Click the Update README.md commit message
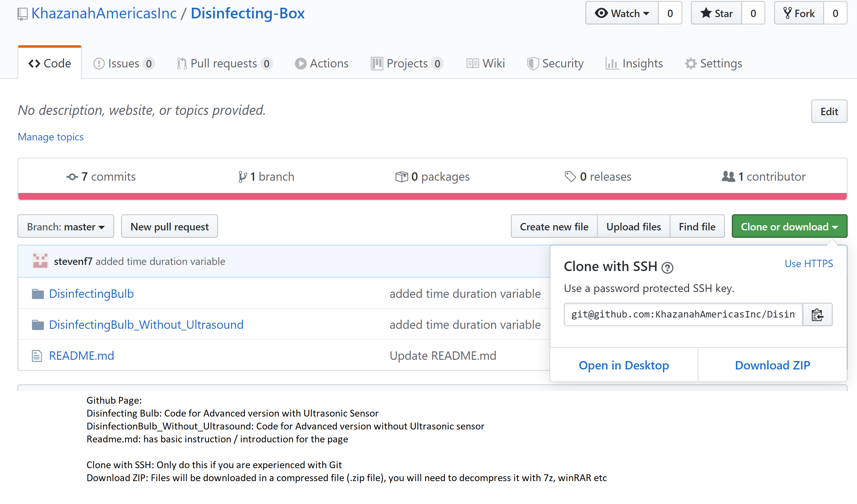This screenshot has width=857, height=504. 443,356
